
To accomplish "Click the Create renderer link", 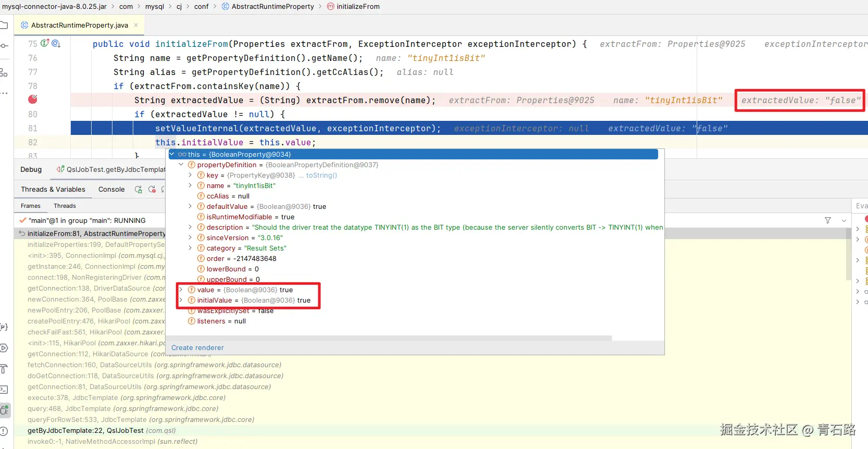I will 197,347.
